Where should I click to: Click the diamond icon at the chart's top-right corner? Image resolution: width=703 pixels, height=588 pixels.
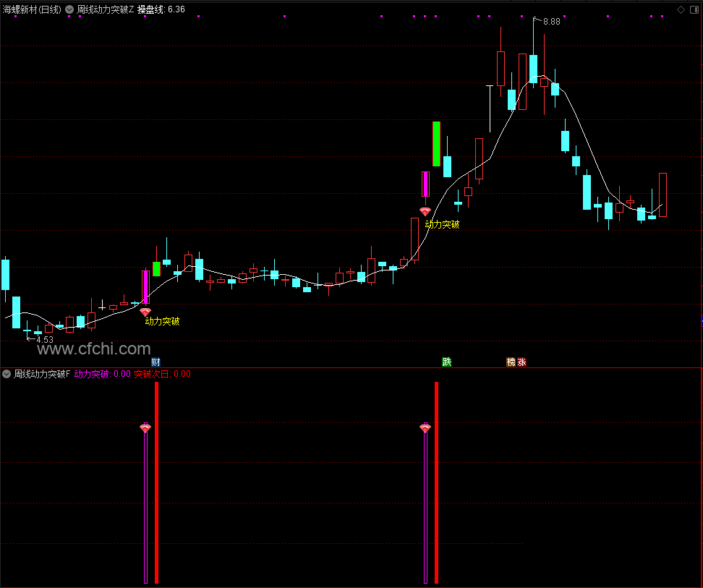[681, 10]
